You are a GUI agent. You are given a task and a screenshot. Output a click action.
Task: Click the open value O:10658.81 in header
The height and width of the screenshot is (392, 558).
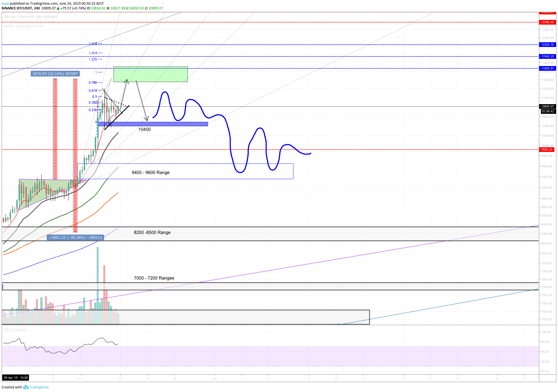[96, 8]
